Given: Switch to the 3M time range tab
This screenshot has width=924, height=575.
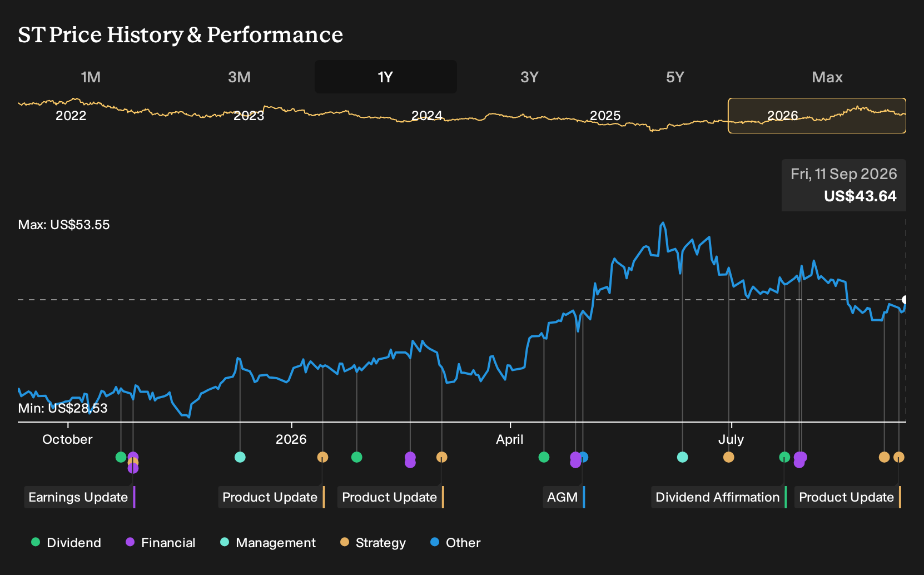Looking at the screenshot, I should tap(239, 77).
